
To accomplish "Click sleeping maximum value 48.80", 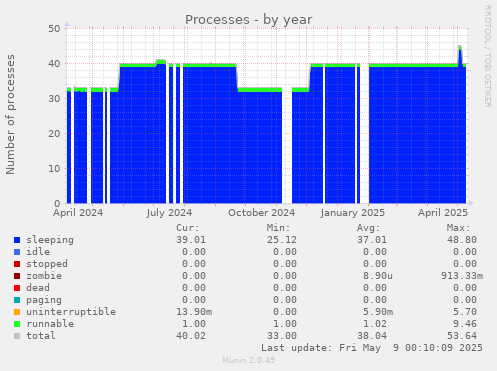I will tap(462, 240).
